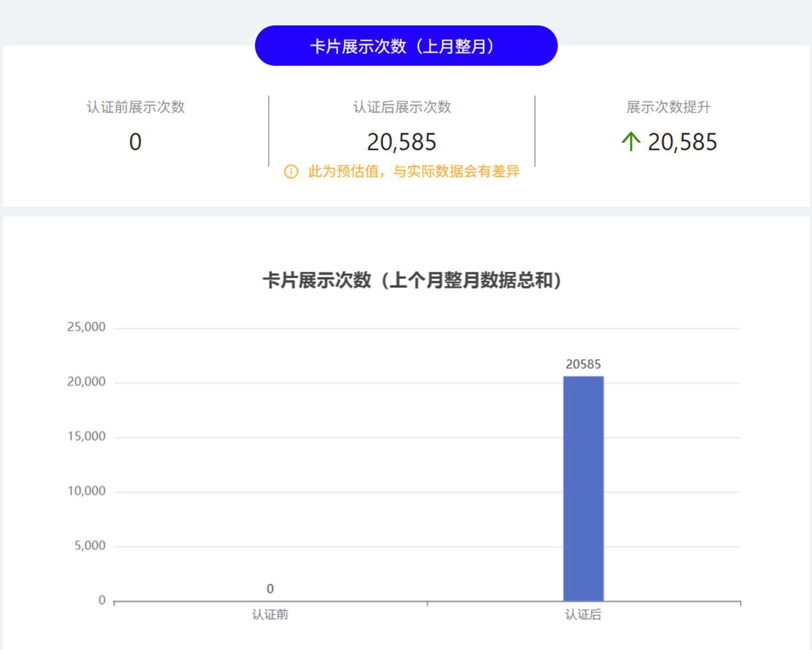Click the 认证前 x-axis label

pos(270,615)
